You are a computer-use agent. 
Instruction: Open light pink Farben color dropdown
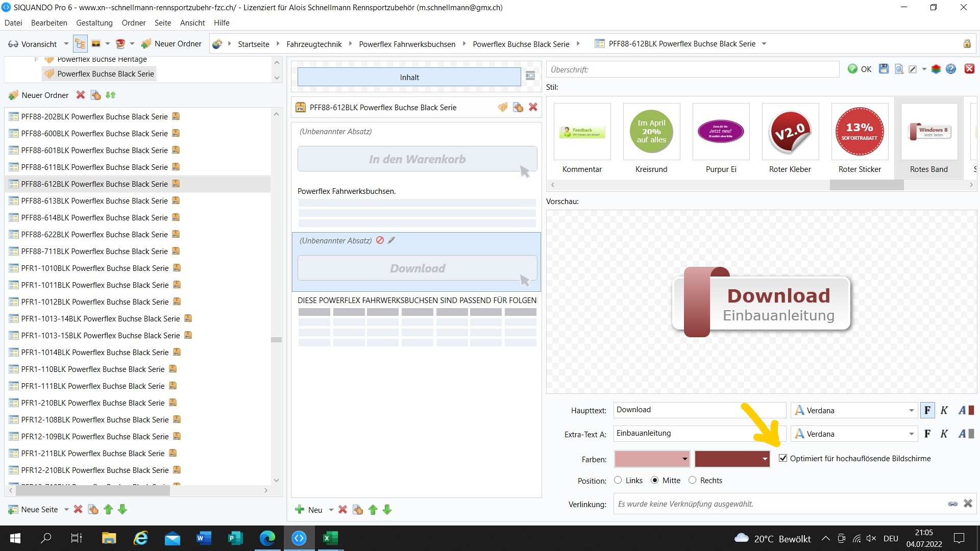click(x=652, y=459)
